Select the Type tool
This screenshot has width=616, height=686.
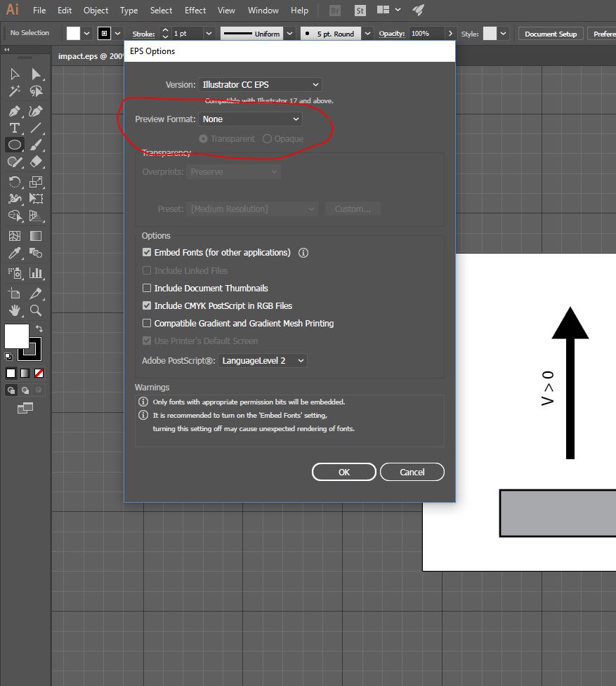(x=15, y=128)
